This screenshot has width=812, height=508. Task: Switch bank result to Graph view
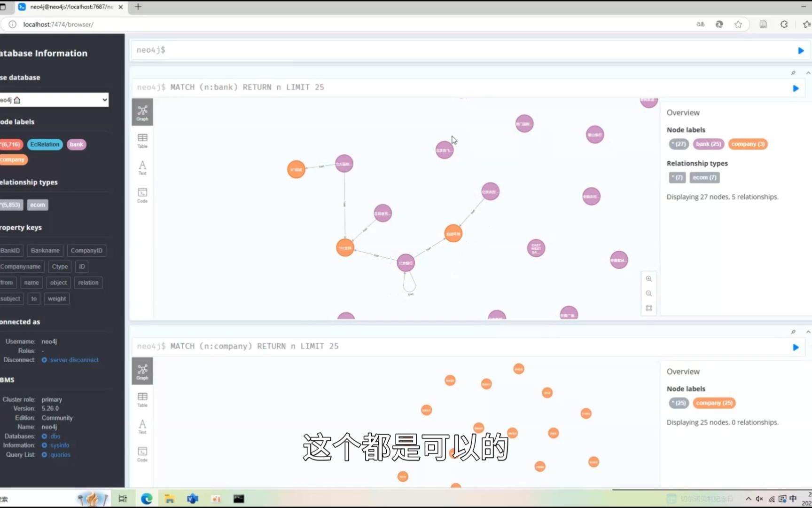pos(142,112)
